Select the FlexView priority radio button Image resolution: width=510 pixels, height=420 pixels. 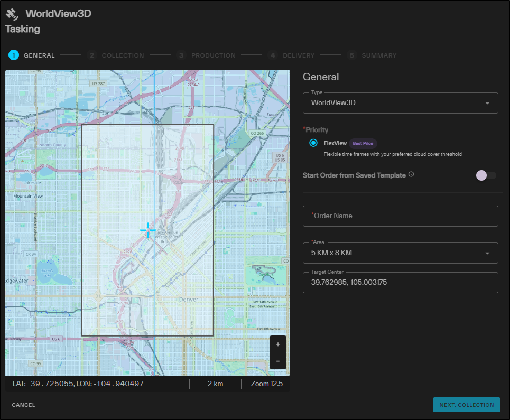[x=313, y=143]
